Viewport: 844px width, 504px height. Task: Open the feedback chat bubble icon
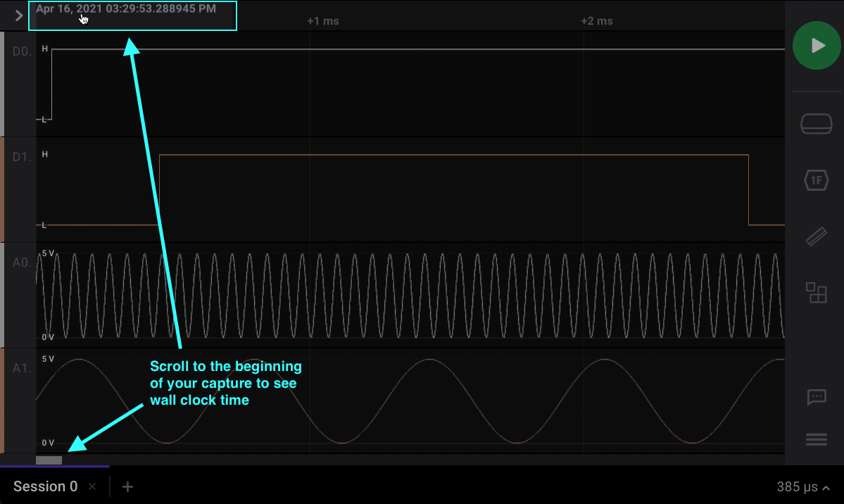[x=817, y=397]
